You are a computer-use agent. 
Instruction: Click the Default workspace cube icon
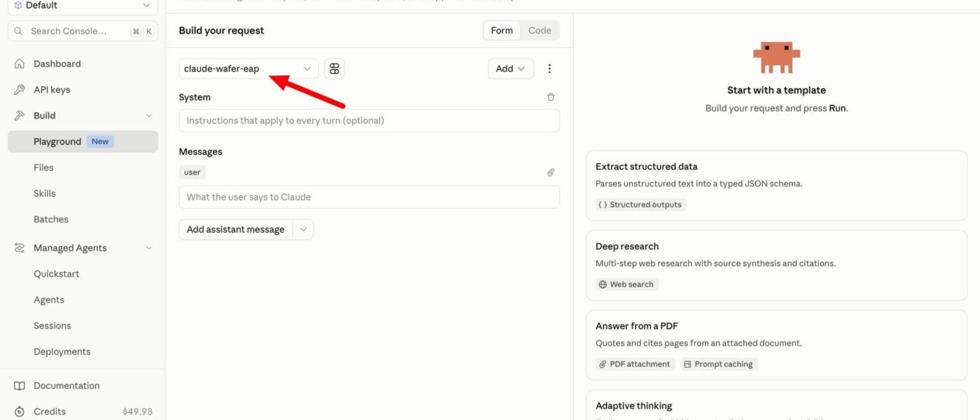coord(17,5)
